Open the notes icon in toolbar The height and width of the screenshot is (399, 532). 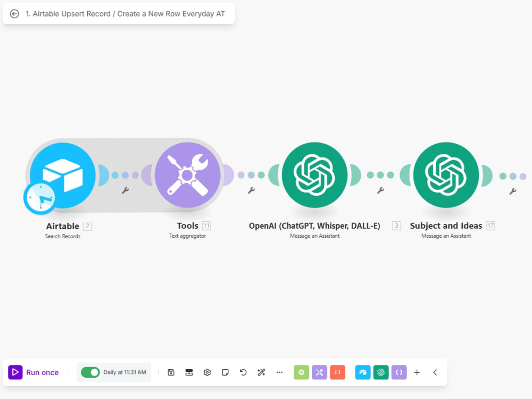click(x=225, y=372)
